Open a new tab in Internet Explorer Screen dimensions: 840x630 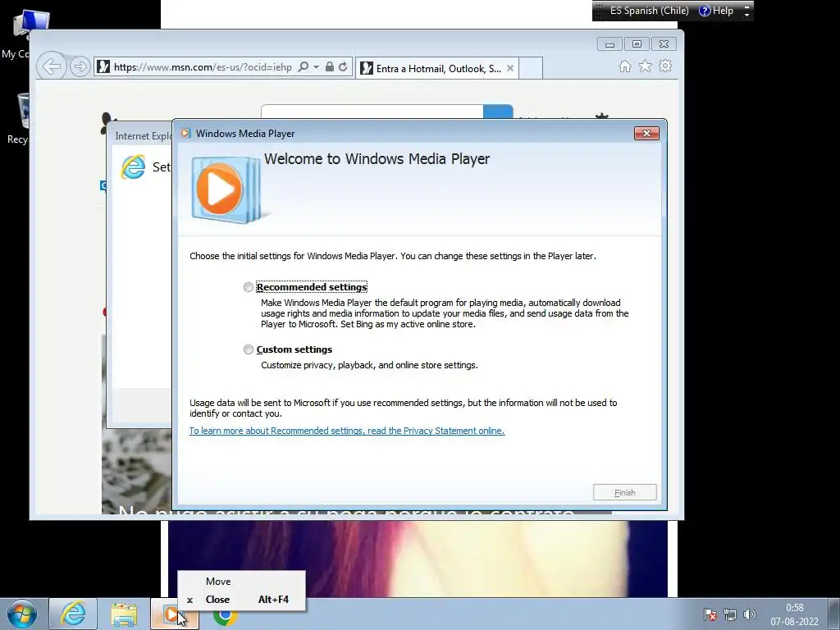531,69
